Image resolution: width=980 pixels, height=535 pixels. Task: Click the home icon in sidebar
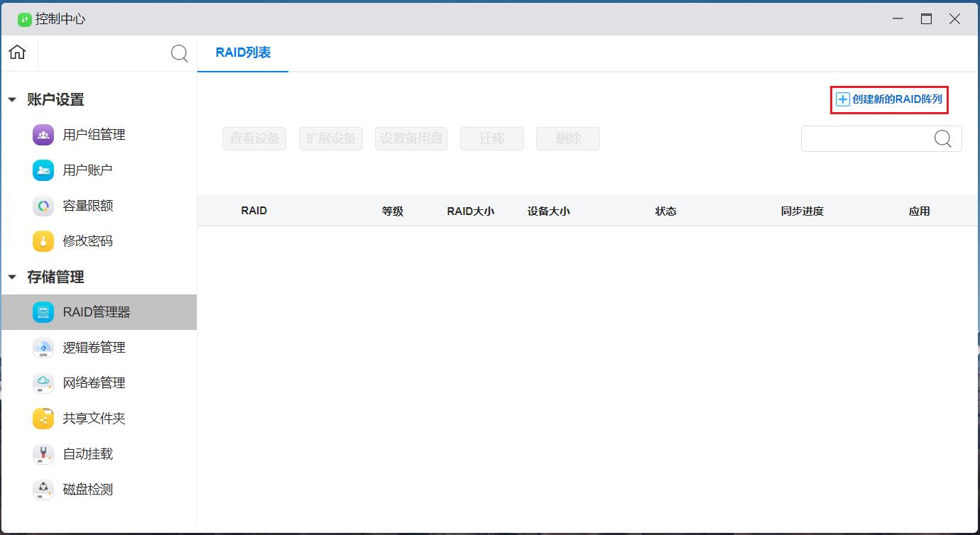click(x=17, y=53)
